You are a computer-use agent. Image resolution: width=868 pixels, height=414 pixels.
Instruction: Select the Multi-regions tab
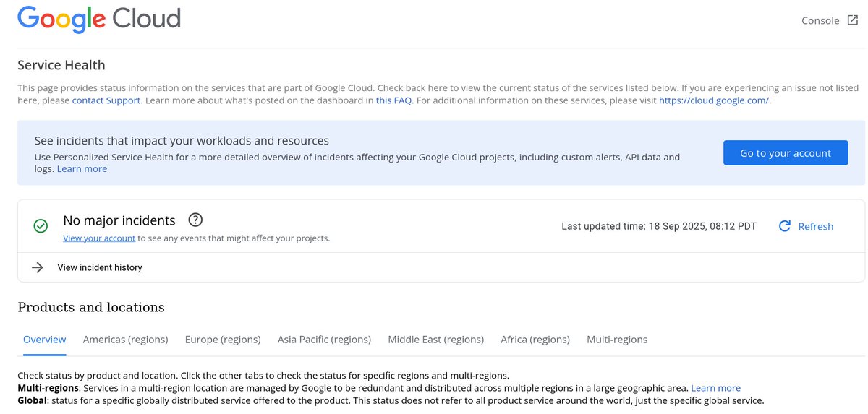(617, 340)
